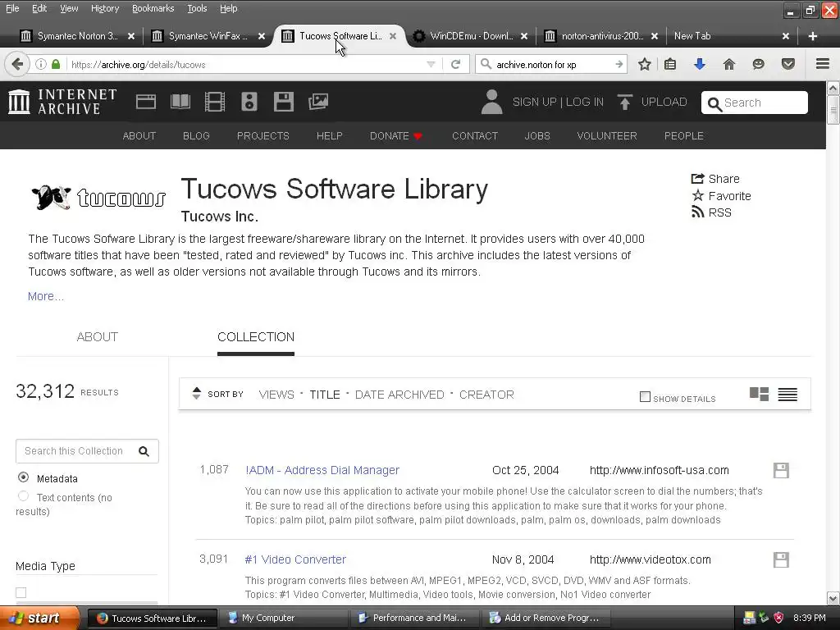Toggle the Show Details checkbox
Viewport: 840px width, 630px height.
tap(645, 397)
